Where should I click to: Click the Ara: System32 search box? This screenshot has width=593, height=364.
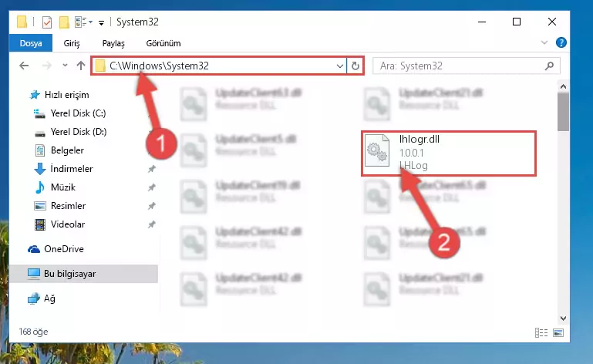(466, 66)
